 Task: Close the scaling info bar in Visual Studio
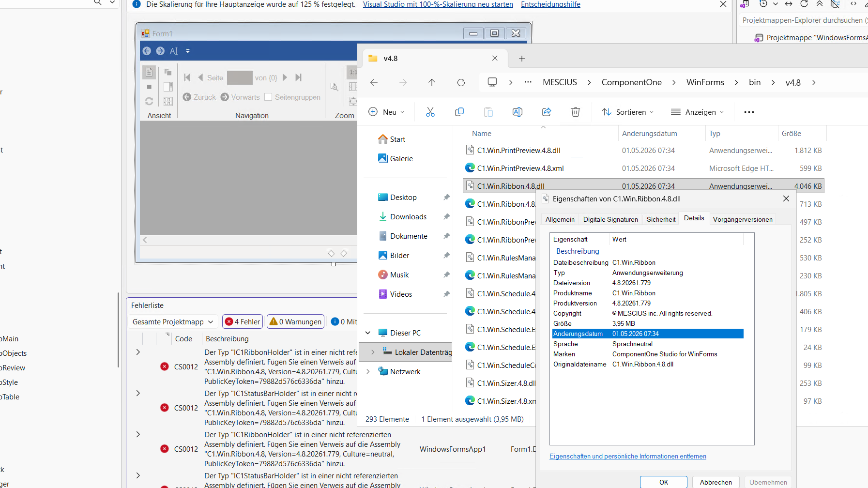723,4
